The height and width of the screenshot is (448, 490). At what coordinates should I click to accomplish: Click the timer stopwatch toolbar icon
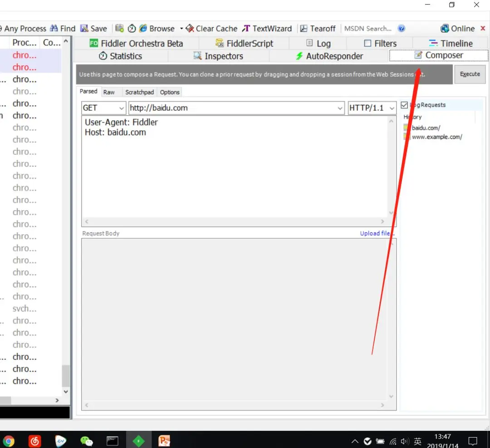pos(132,29)
